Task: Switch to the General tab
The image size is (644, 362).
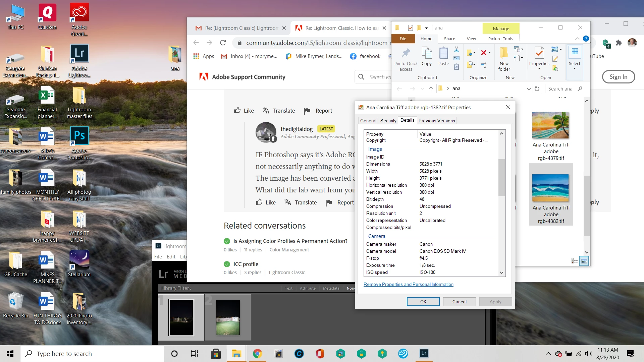Action: click(368, 121)
